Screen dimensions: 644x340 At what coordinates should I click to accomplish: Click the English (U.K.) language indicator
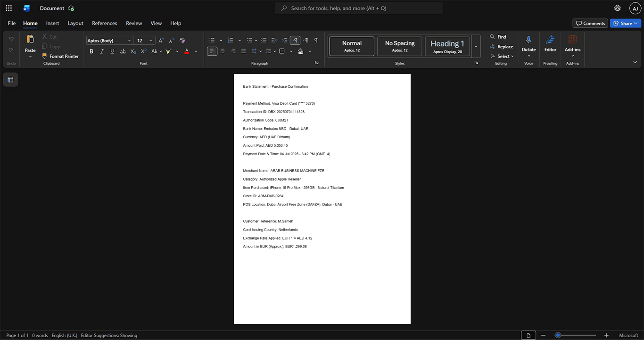pyautogui.click(x=64, y=335)
